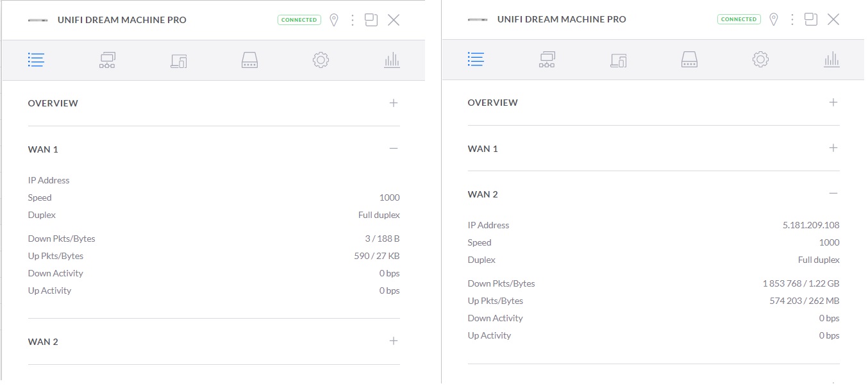Click WAN 1 Down Activity 0 bps value
The height and width of the screenshot is (386, 868).
(x=389, y=273)
